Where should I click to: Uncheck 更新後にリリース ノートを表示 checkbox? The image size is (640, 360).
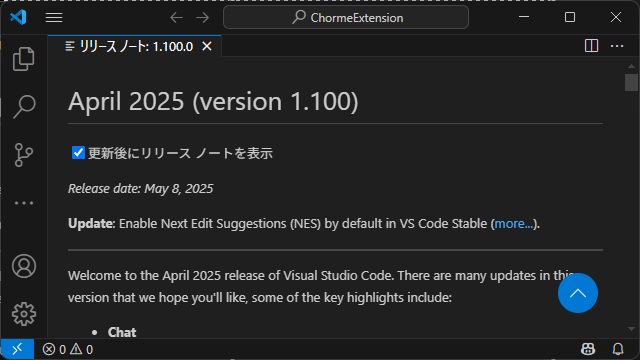click(78, 153)
